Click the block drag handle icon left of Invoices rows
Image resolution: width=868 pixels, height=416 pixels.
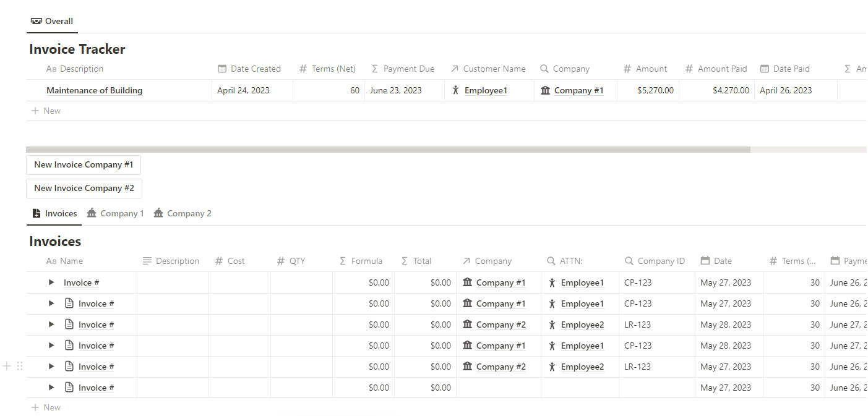point(20,366)
